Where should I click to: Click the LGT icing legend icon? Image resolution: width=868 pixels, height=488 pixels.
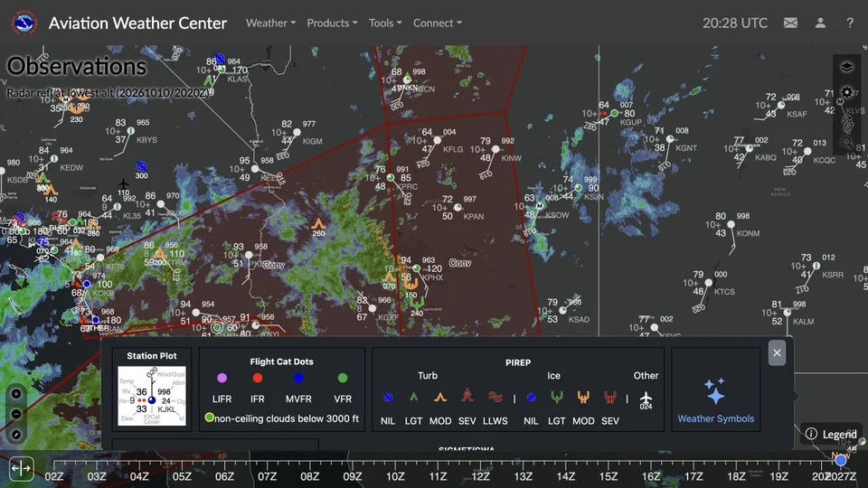tap(556, 397)
